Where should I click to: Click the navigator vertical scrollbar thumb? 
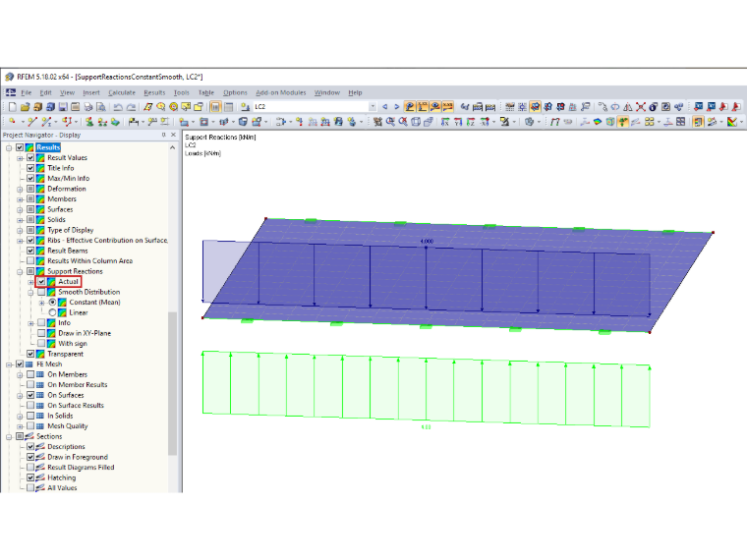(x=172, y=383)
